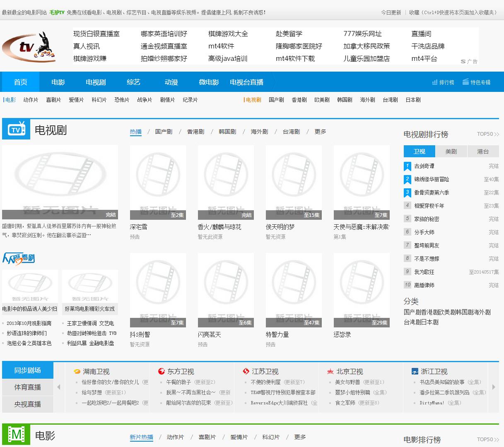
Task: Open 综艺 in the navigation bar
Action: click(x=134, y=82)
